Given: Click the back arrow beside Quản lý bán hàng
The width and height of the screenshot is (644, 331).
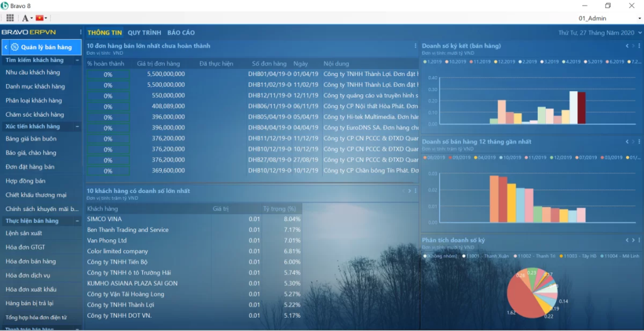Looking at the screenshot, I should [x=6, y=47].
